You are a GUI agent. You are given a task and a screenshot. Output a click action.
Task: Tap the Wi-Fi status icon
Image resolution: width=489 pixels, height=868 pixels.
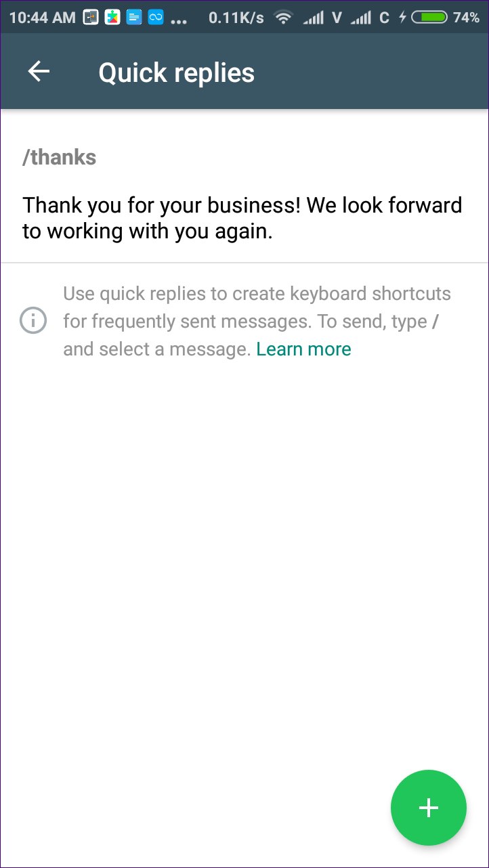pyautogui.click(x=284, y=18)
